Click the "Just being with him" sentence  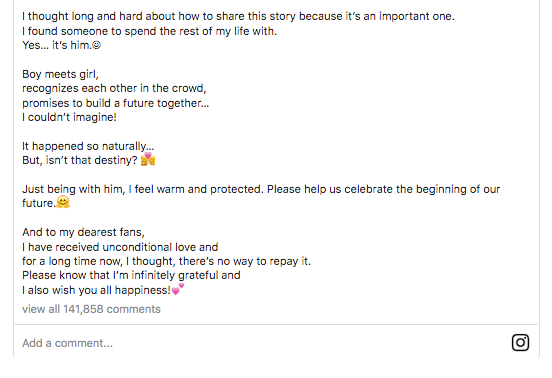[x=261, y=196]
